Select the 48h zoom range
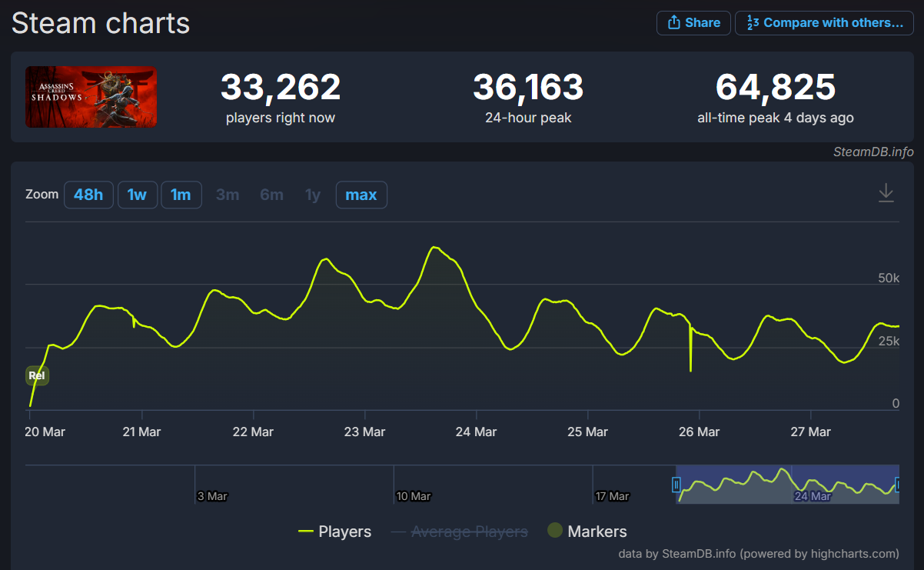924x570 pixels. [88, 195]
